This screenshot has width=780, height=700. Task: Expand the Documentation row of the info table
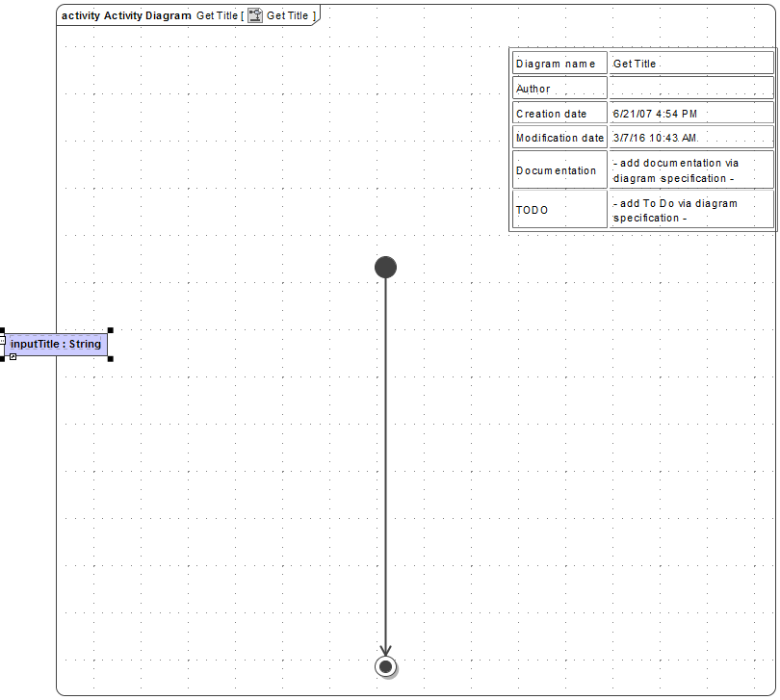point(559,170)
